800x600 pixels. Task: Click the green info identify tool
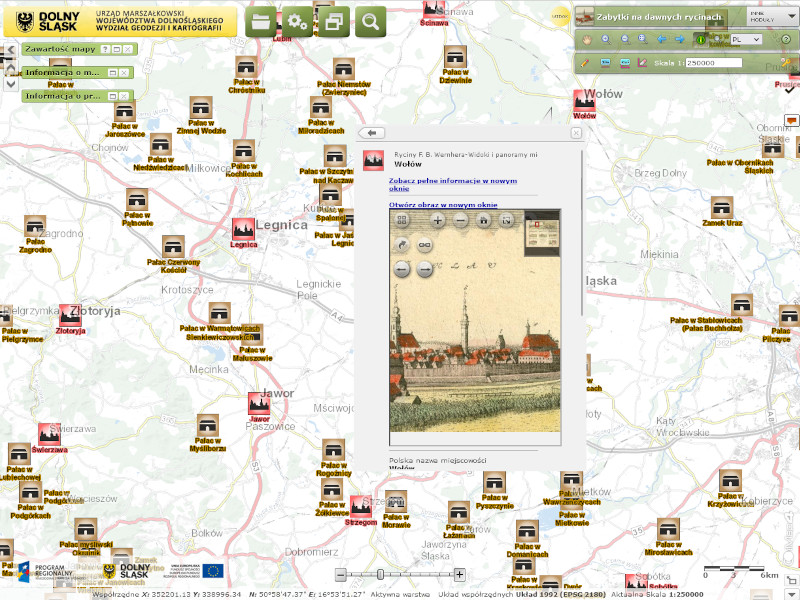pyautogui.click(x=700, y=39)
